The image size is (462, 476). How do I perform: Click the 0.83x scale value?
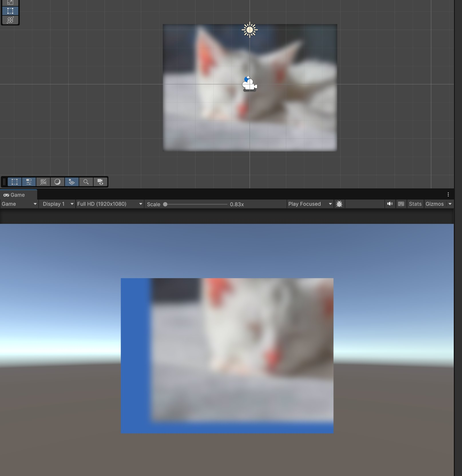[237, 204]
